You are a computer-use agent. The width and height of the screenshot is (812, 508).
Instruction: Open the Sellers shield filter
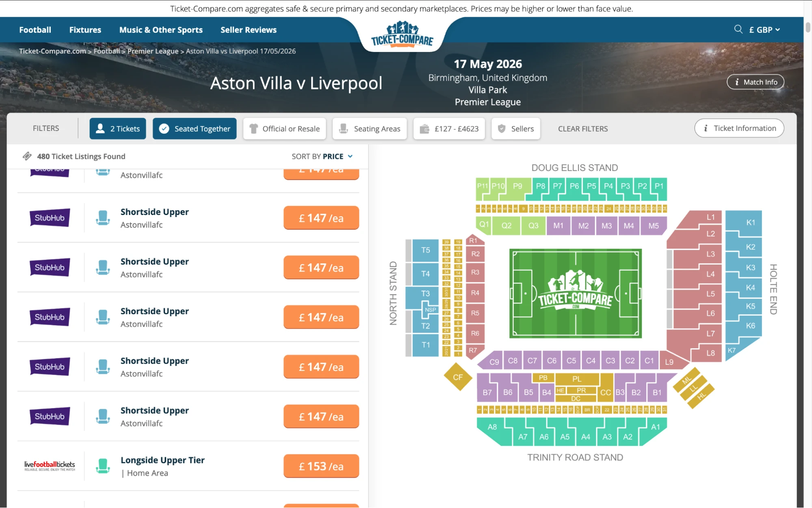click(x=500, y=128)
